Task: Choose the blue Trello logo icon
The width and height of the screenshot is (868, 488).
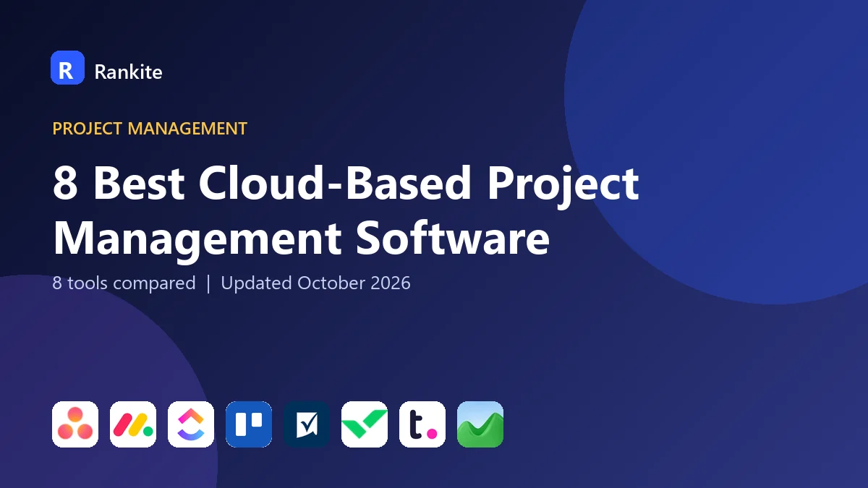Action: (x=249, y=424)
